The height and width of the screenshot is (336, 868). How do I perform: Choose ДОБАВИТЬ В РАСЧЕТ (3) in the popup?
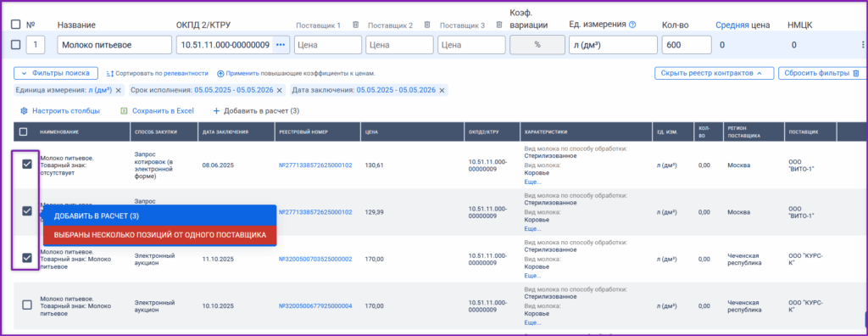159,216
